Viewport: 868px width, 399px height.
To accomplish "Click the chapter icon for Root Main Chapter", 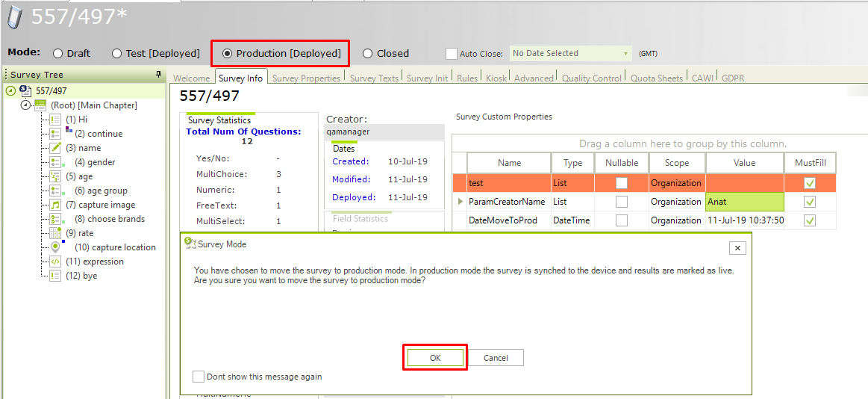I will pos(40,105).
